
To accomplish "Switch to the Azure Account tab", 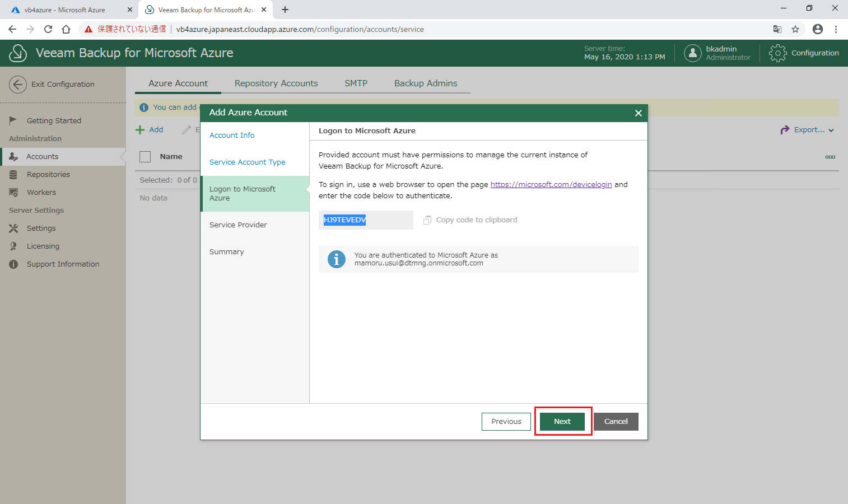I will (178, 83).
